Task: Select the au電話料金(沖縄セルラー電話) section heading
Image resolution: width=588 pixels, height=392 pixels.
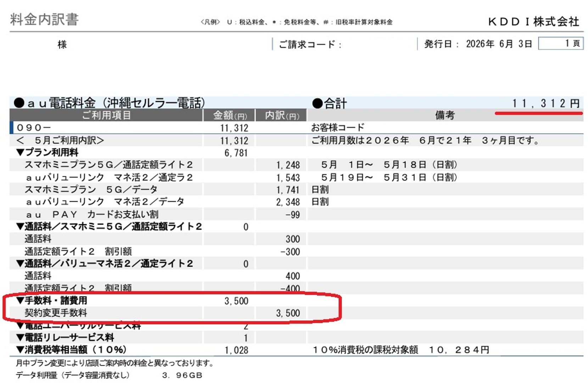Action: [110, 103]
